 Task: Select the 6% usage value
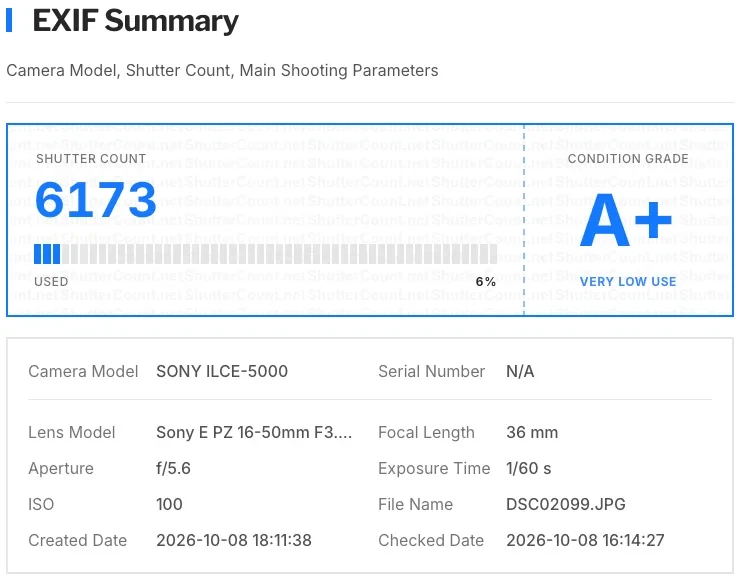tap(485, 282)
